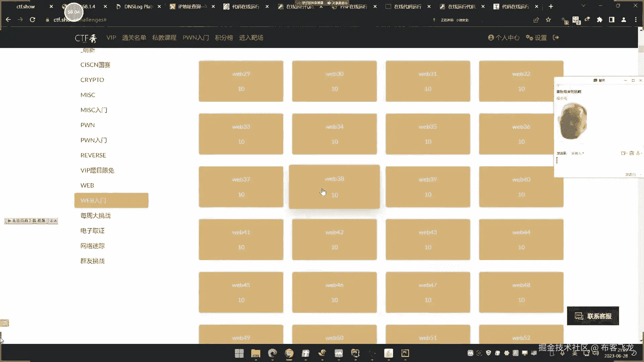The width and height of the screenshot is (644, 362).
Task: Open the PWN入门 navigation link
Action: pyautogui.click(x=196, y=38)
